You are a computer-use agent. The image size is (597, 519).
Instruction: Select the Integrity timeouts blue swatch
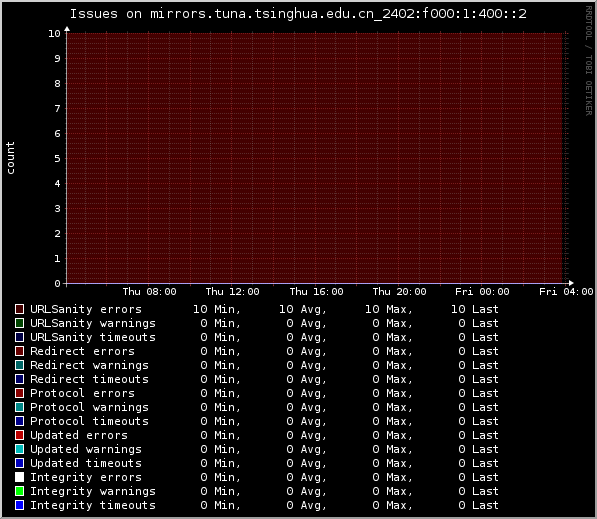[19, 505]
